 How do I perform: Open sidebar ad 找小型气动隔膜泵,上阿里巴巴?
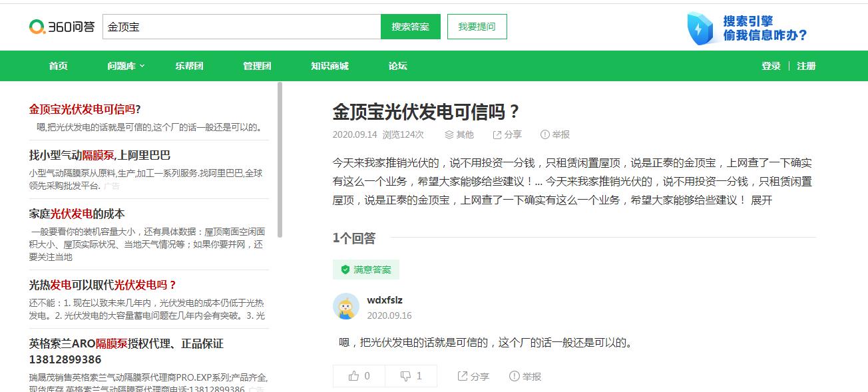tap(100, 155)
